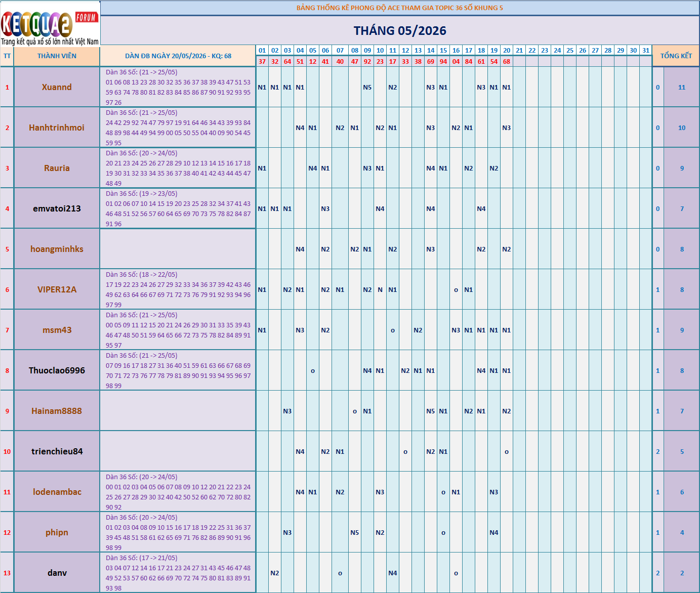Select the day 01 column header
This screenshot has width=700, height=593.
pos(262,50)
